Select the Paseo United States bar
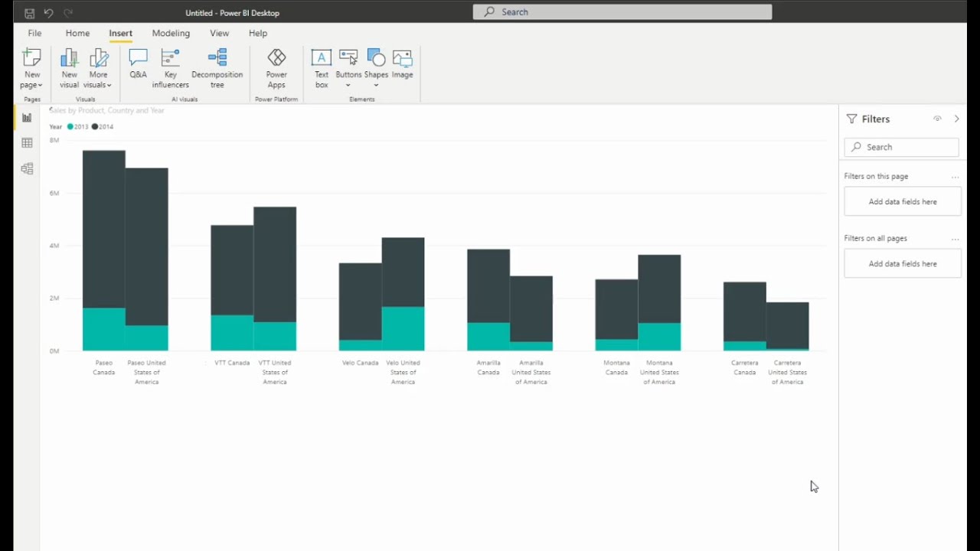Viewport: 980px width, 551px height. pos(147,259)
